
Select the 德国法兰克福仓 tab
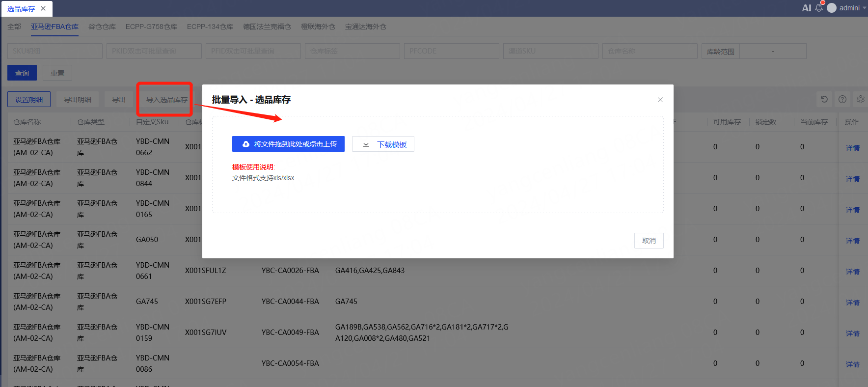click(x=267, y=27)
